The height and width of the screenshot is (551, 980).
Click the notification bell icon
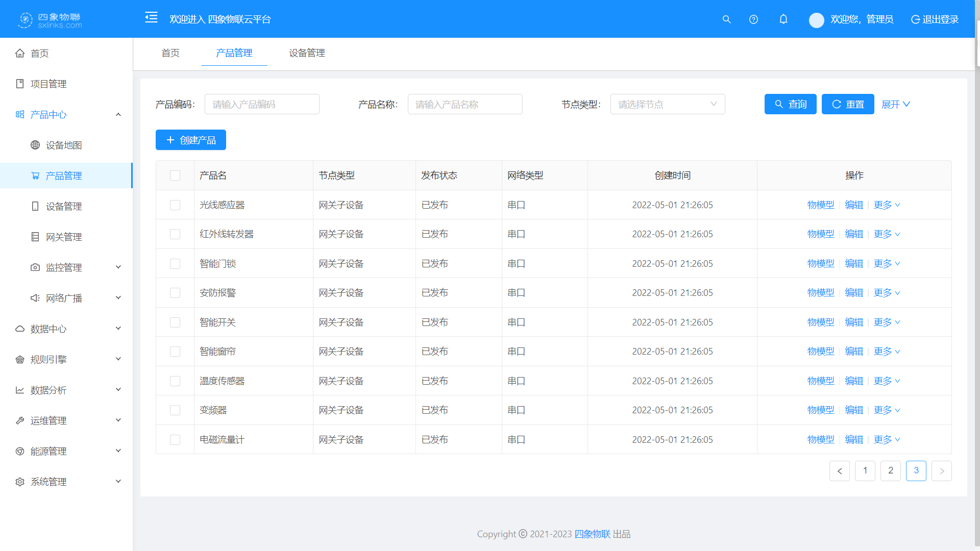point(783,19)
